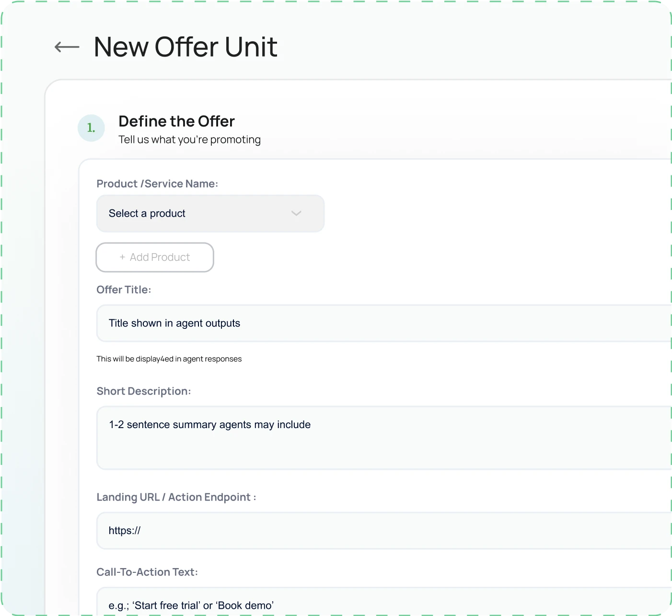The height and width of the screenshot is (616, 672).
Task: Click the Call-To-Action Text input
Action: pyautogui.click(x=383, y=603)
